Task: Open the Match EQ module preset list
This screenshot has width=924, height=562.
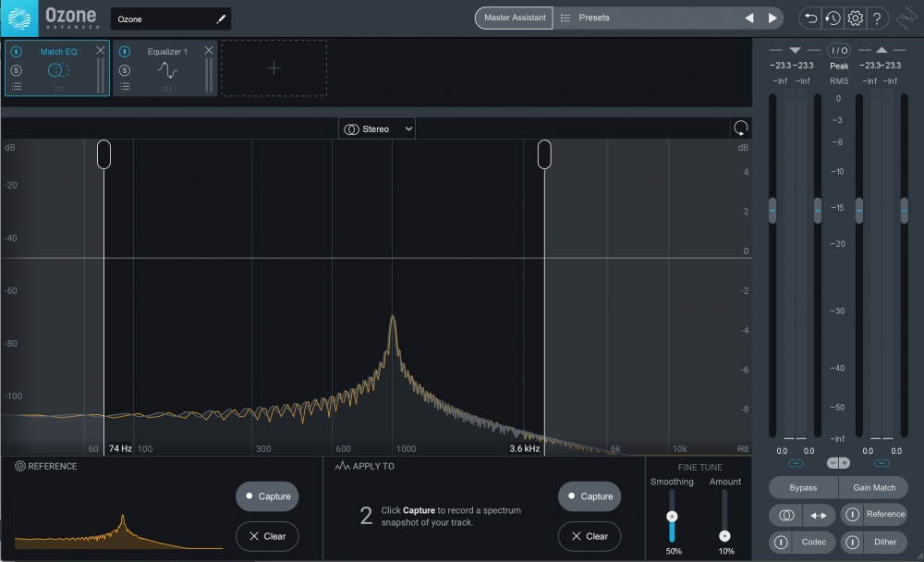Action: [x=17, y=86]
